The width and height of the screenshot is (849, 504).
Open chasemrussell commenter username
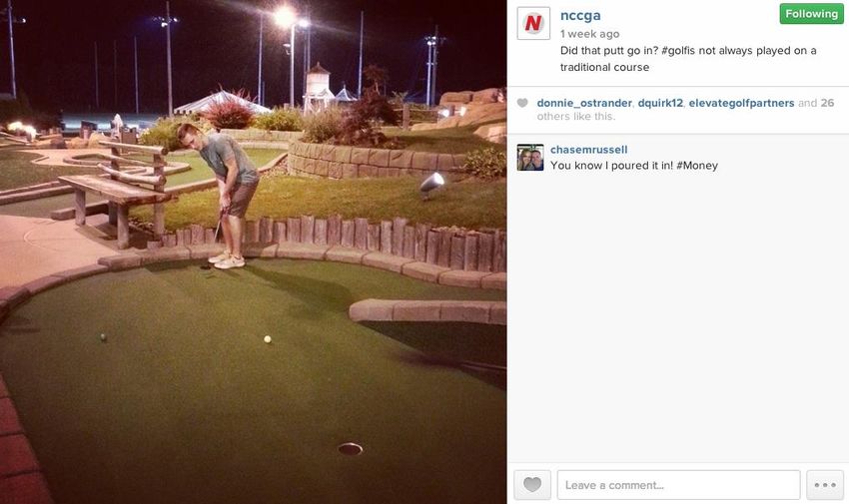click(x=588, y=150)
